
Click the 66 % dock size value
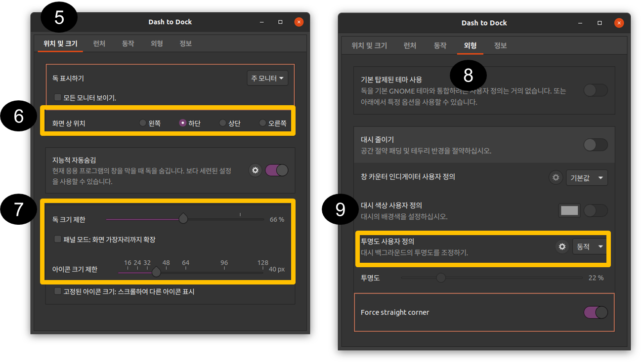[x=277, y=219]
